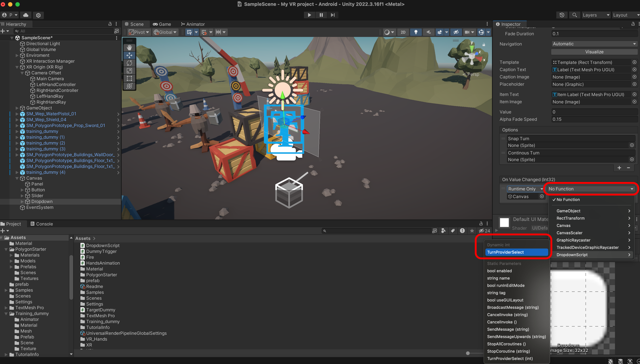Select the Scale tool
Screen dimensions: 640x364
click(129, 71)
